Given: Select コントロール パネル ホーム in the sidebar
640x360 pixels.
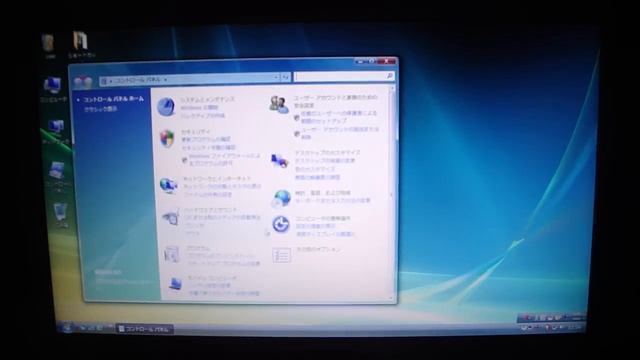Looking at the screenshot, I should [x=113, y=99].
